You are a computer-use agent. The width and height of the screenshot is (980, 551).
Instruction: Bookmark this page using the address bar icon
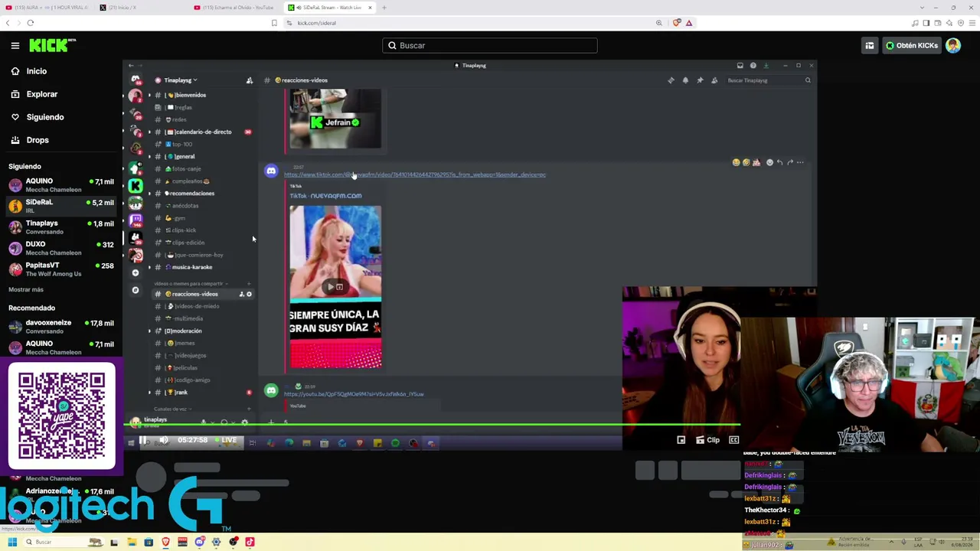pos(274,23)
